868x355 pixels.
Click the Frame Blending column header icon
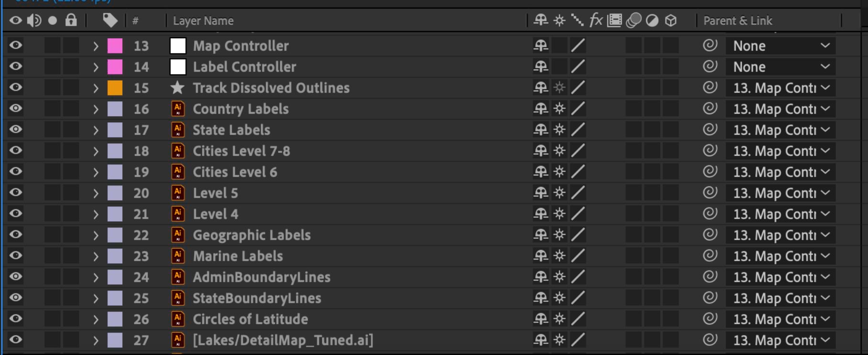point(614,21)
